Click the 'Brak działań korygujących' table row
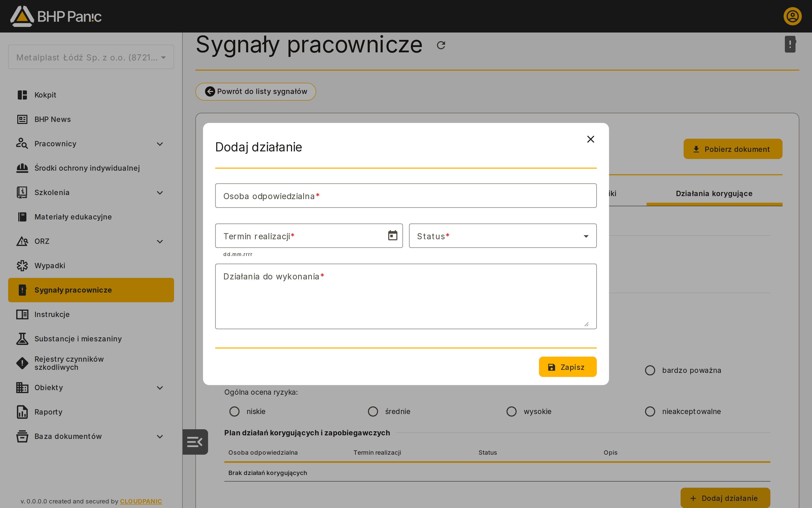This screenshot has height=508, width=812. click(497, 473)
